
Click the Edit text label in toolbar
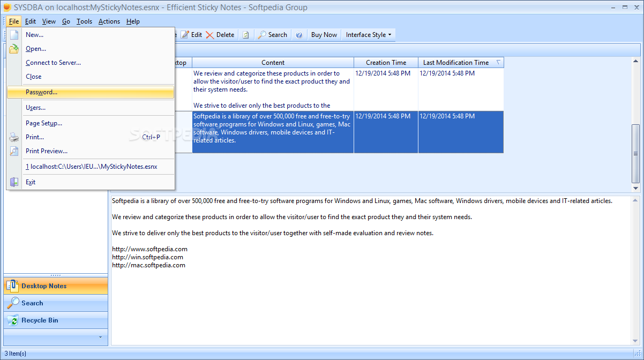pyautogui.click(x=197, y=35)
